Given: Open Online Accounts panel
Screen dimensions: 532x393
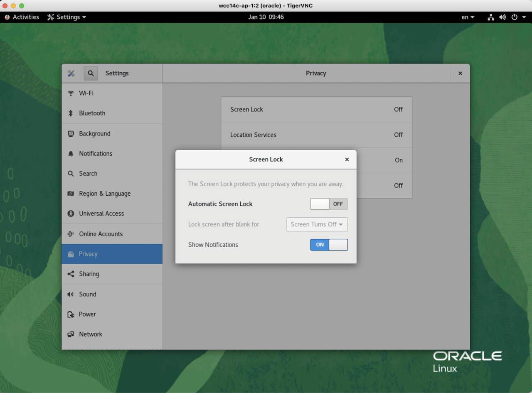Looking at the screenshot, I should [x=112, y=234].
